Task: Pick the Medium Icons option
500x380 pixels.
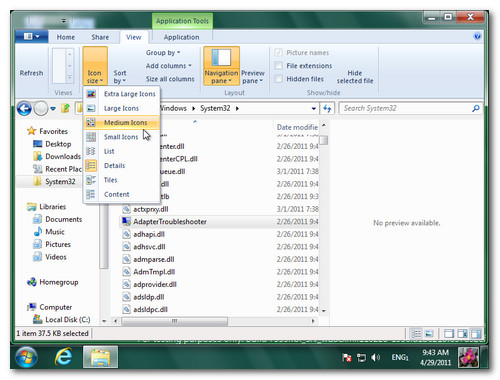Action: (x=122, y=123)
